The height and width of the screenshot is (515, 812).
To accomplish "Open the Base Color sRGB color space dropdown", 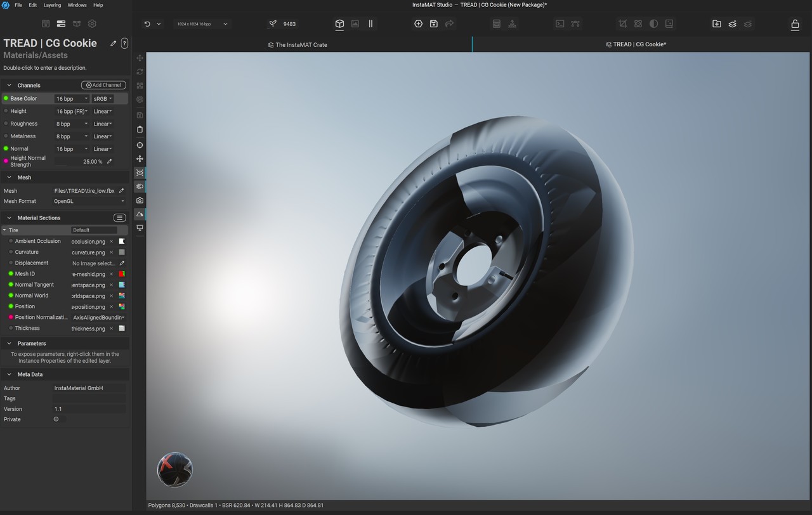I will 103,98.
